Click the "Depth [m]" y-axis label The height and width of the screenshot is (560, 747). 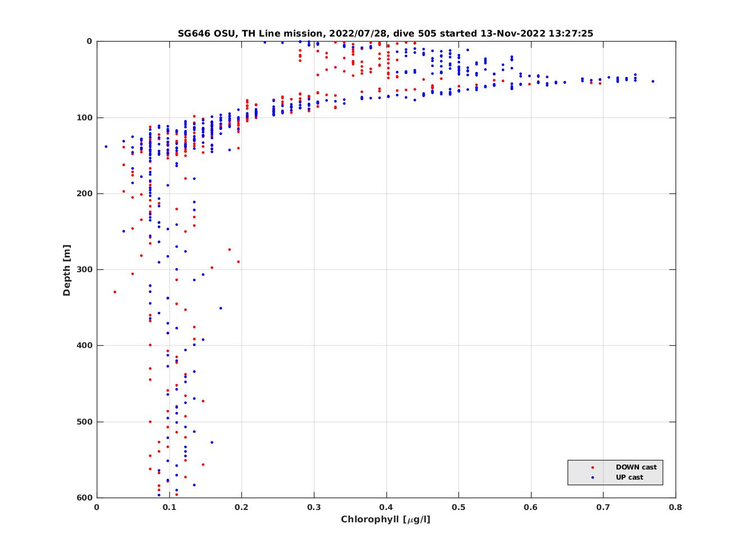pos(67,270)
